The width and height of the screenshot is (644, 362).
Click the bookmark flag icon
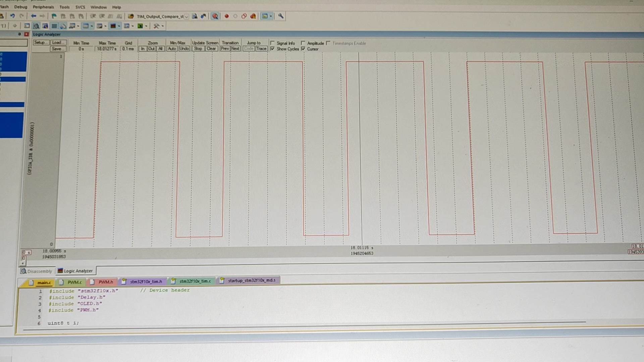[x=54, y=16]
